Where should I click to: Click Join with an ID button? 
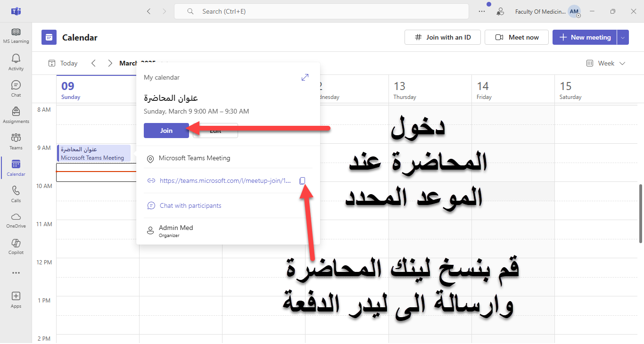pyautogui.click(x=442, y=37)
